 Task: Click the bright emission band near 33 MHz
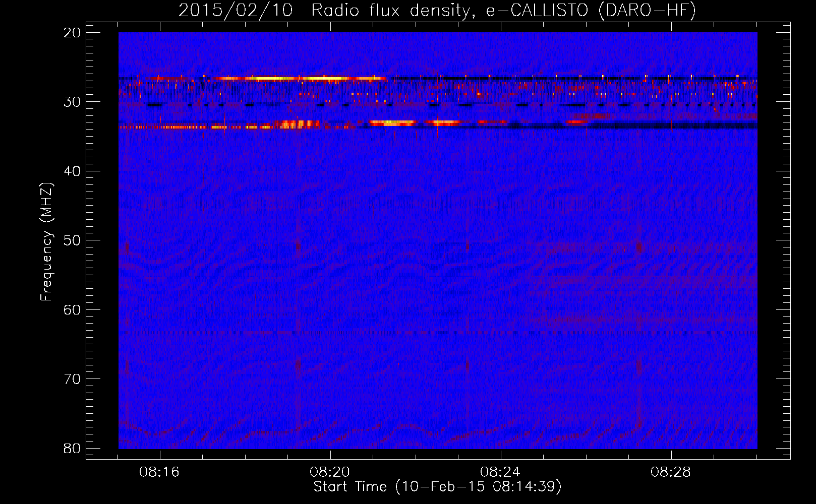pos(414,122)
